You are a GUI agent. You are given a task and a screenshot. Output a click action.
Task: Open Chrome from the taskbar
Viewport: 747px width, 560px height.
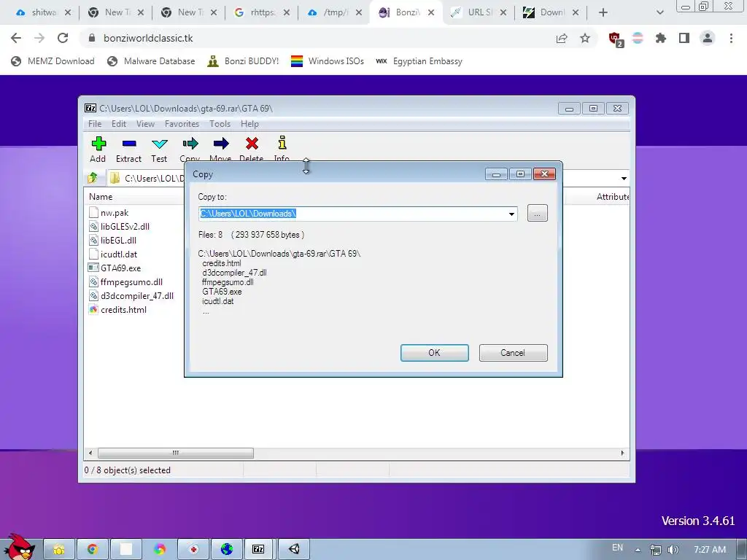click(93, 549)
